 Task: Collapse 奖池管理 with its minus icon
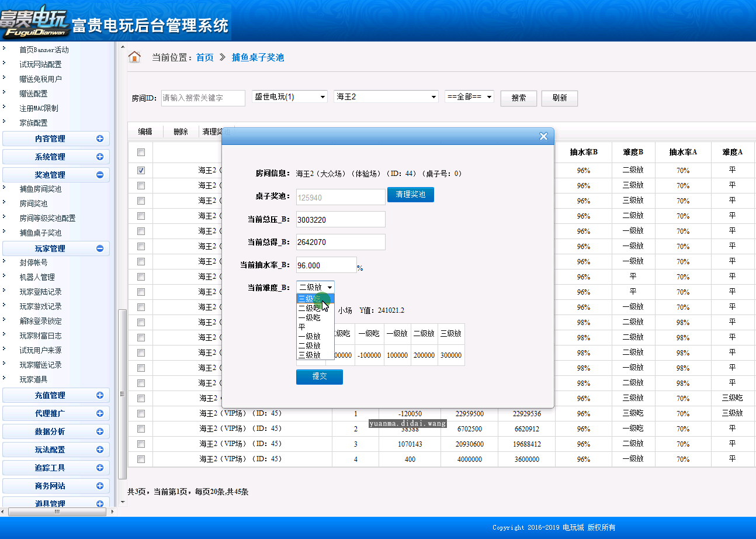[x=100, y=175]
